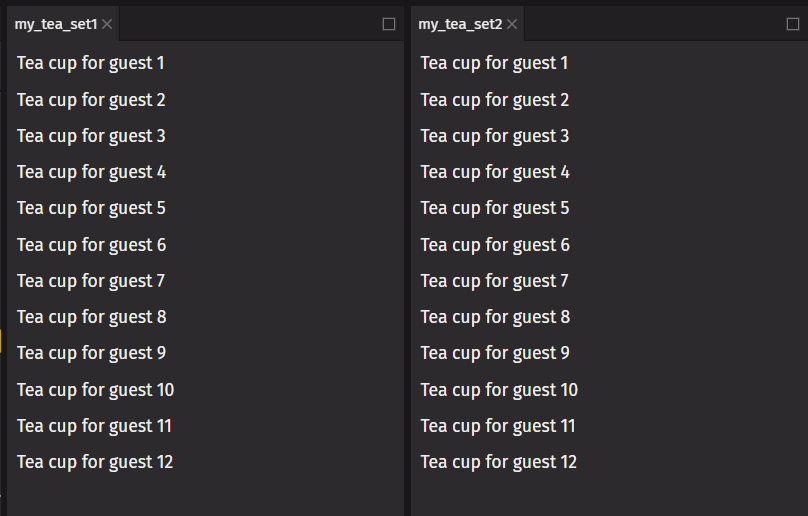Click guest 2 tea cup in my_tea_set2
Viewport: 808px width, 516px height.
[495, 100]
